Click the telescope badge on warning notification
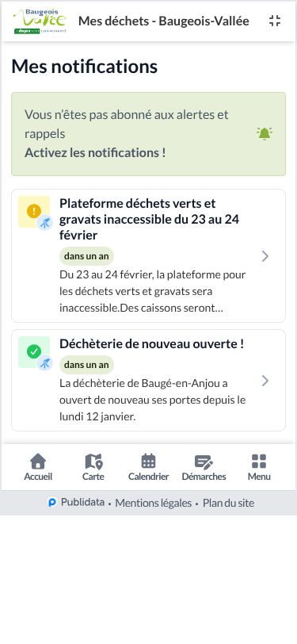The height and width of the screenshot is (644, 297). click(44, 224)
